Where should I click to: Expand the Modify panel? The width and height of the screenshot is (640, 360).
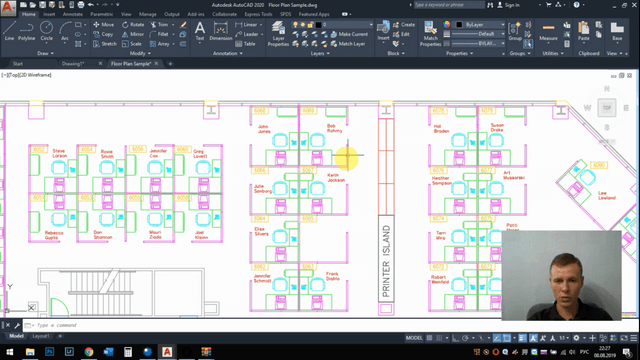140,53
